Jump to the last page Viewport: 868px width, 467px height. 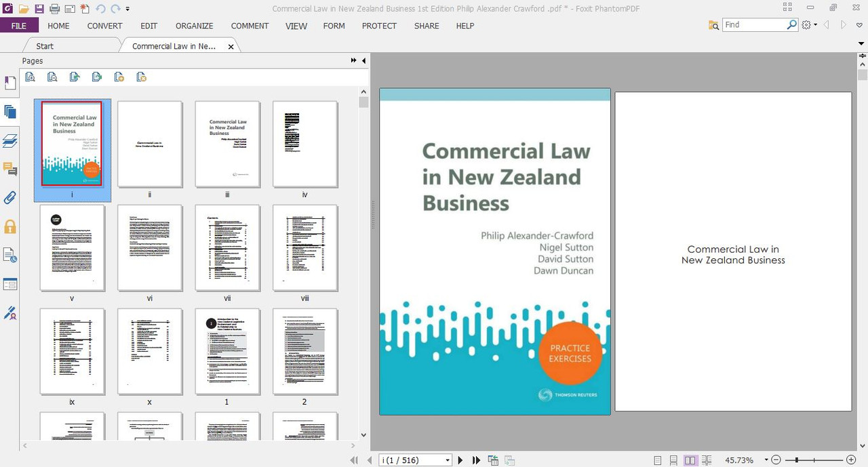pyautogui.click(x=477, y=460)
